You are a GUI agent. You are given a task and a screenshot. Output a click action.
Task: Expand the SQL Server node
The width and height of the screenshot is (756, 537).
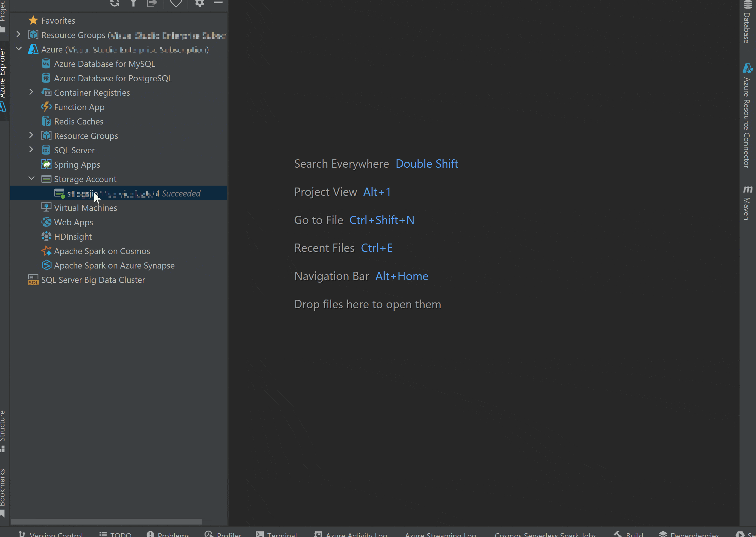[31, 149]
